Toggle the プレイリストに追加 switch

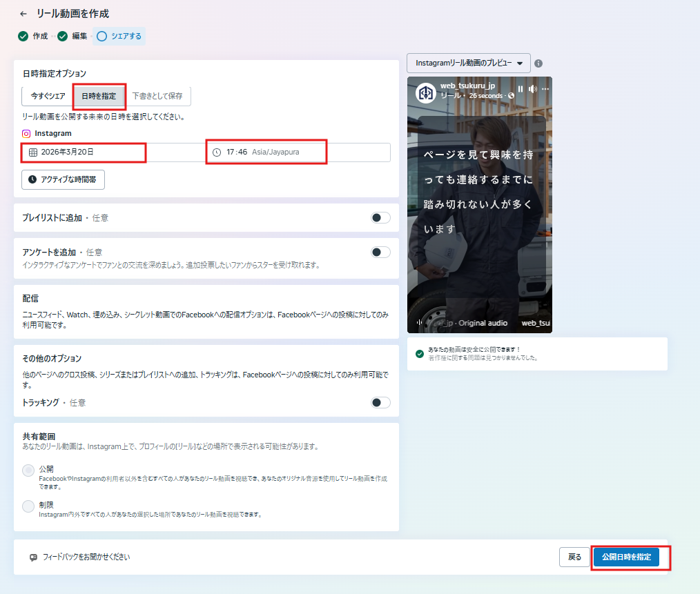pyautogui.click(x=380, y=218)
